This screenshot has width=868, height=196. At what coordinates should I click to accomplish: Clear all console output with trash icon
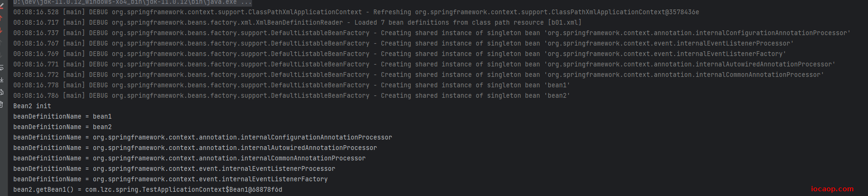(x=1, y=104)
